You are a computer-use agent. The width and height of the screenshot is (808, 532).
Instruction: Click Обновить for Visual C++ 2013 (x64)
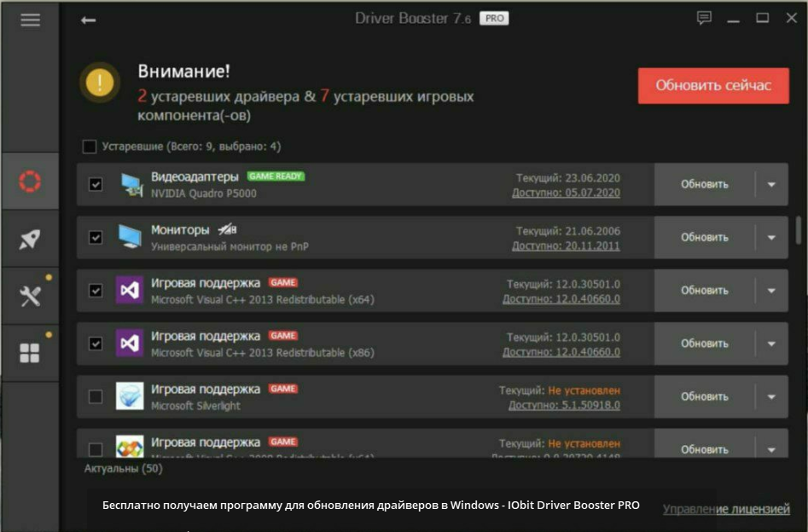[x=705, y=291]
